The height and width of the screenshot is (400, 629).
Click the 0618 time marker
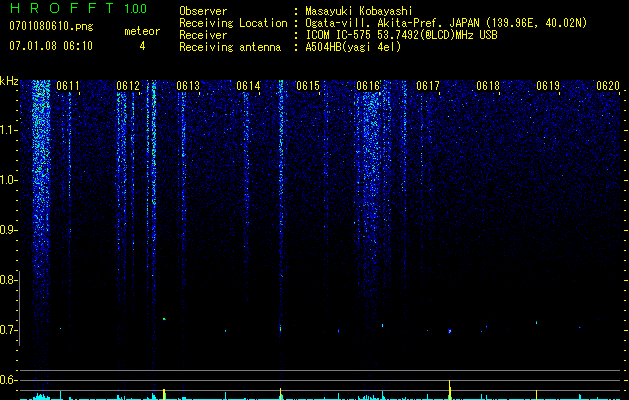coord(488,86)
